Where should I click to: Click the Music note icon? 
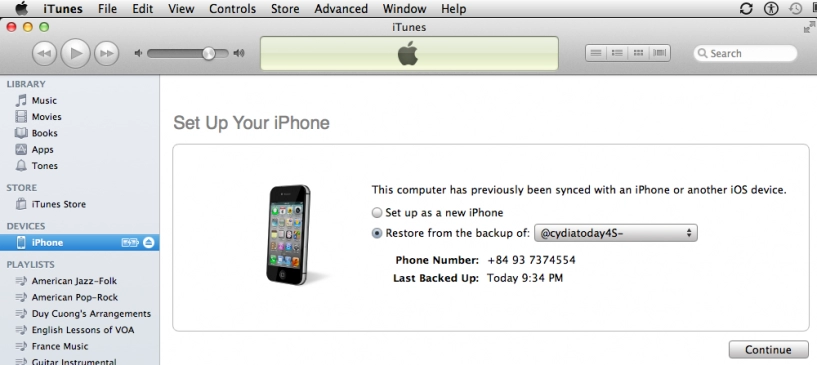(21, 100)
